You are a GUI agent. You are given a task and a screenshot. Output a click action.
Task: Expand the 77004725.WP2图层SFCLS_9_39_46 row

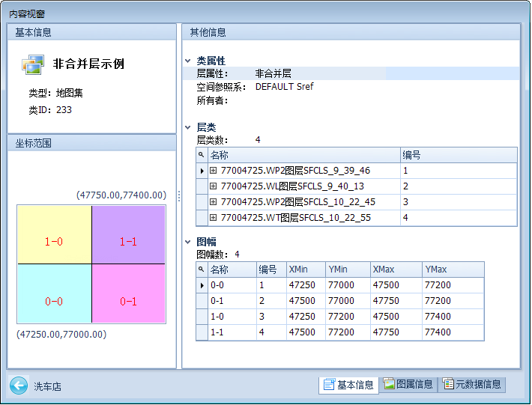click(214, 171)
